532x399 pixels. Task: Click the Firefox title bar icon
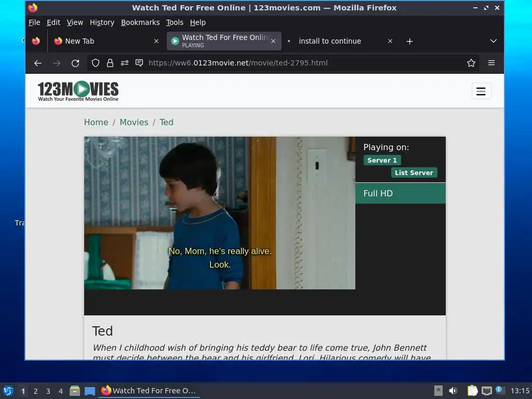tap(33, 8)
